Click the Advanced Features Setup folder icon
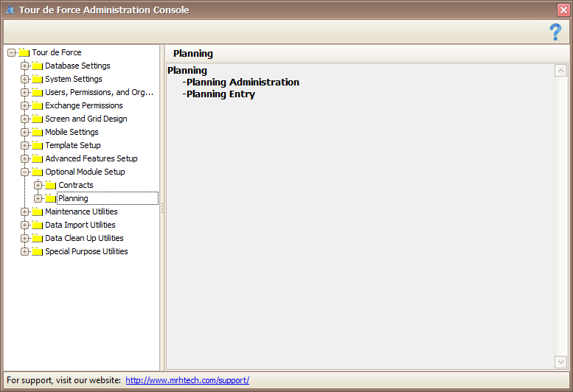 point(38,158)
